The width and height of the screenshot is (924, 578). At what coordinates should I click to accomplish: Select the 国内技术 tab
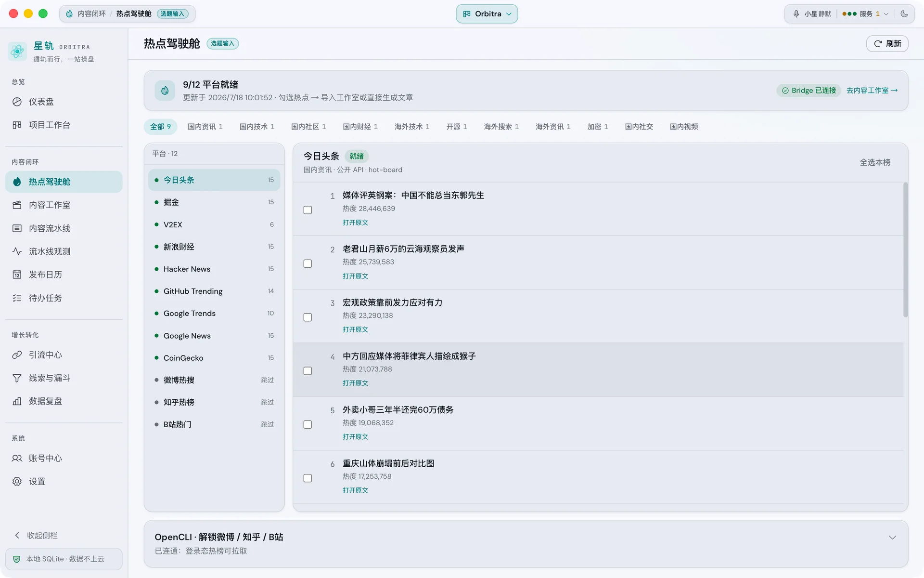pos(257,127)
